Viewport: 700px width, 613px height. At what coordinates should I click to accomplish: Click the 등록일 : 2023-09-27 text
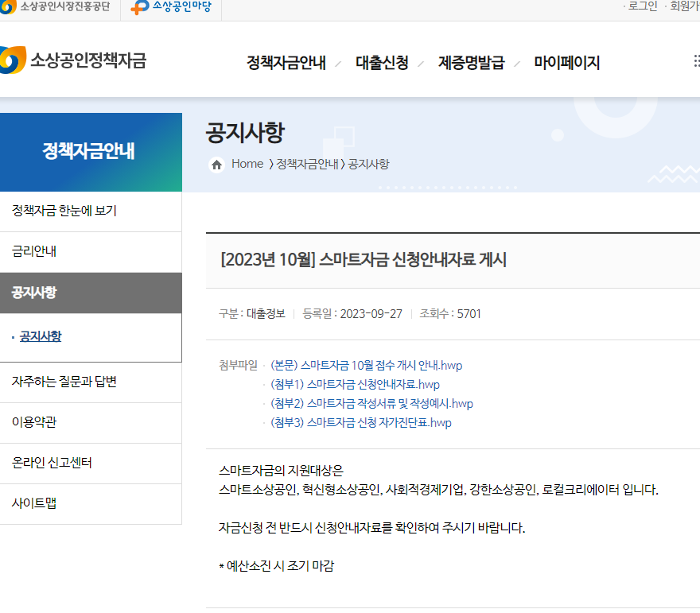click(352, 313)
